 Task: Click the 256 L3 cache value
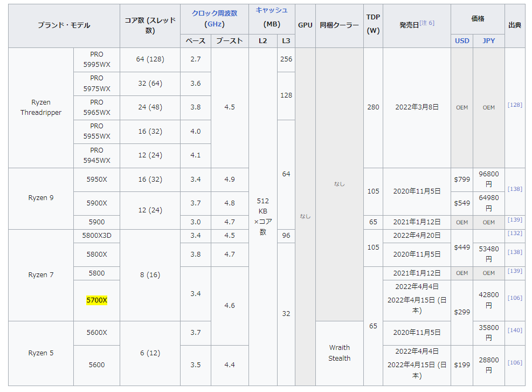click(286, 59)
